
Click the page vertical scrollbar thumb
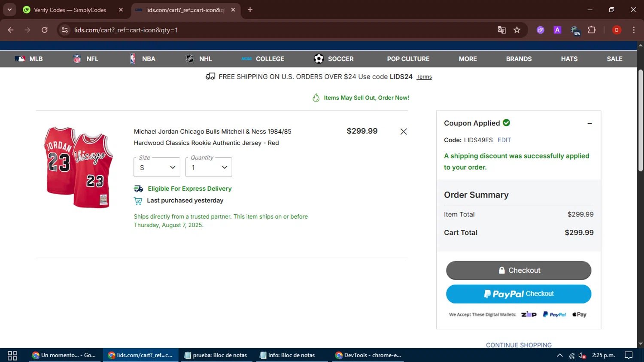pos(641,120)
